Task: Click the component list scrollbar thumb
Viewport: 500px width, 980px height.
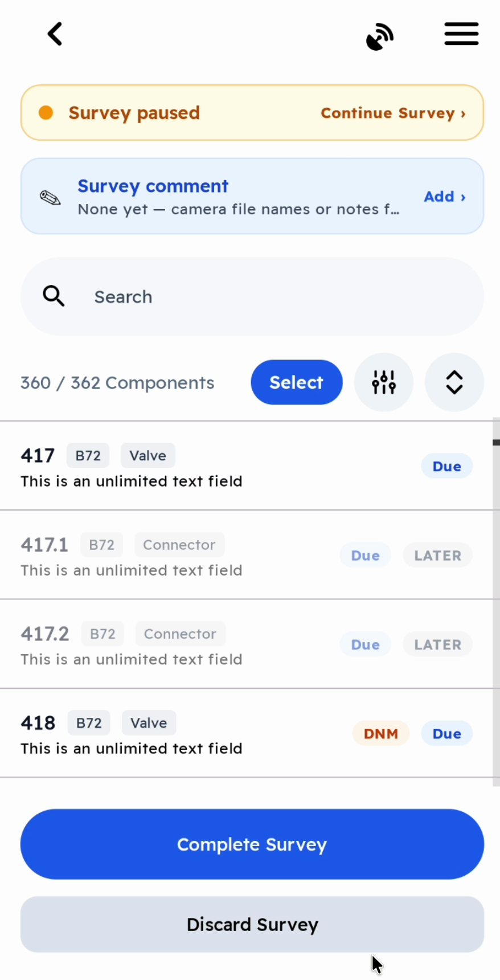Action: point(497,443)
